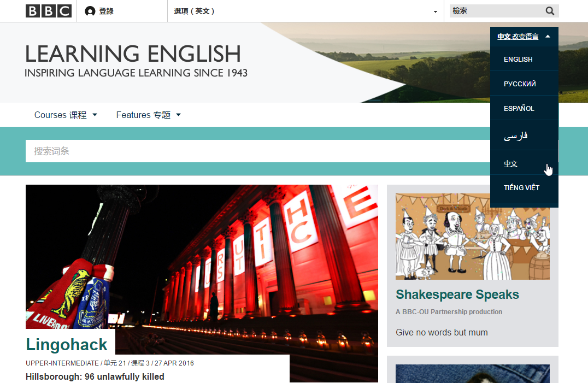Select РУССКИЙ from language menu
Image resolution: width=588 pixels, height=383 pixels.
[x=524, y=84]
